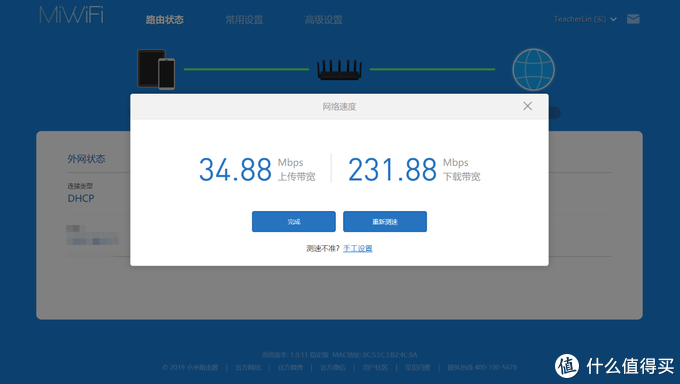The image size is (680, 384).
Task: Click the MiWiFi logo
Action: (x=72, y=15)
